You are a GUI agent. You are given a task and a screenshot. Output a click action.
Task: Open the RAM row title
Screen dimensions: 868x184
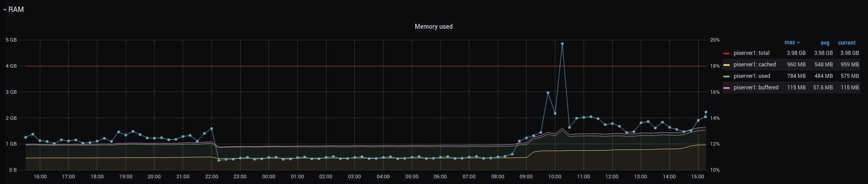16,10
